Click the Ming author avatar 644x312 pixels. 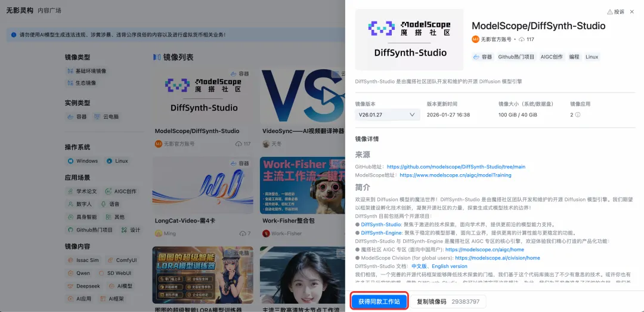[x=159, y=233]
